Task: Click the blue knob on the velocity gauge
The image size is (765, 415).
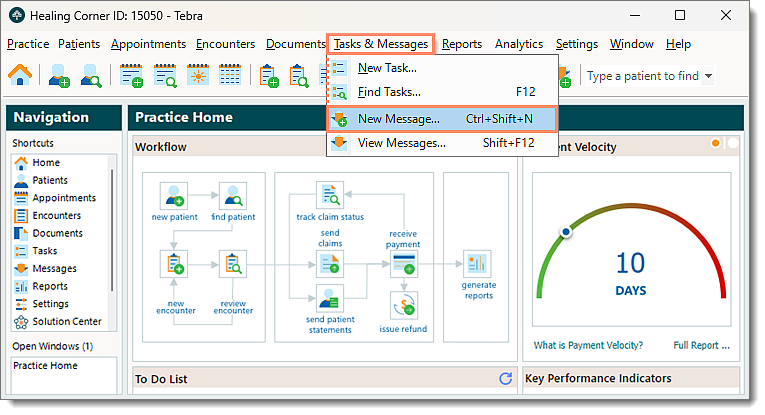Action: pos(565,232)
